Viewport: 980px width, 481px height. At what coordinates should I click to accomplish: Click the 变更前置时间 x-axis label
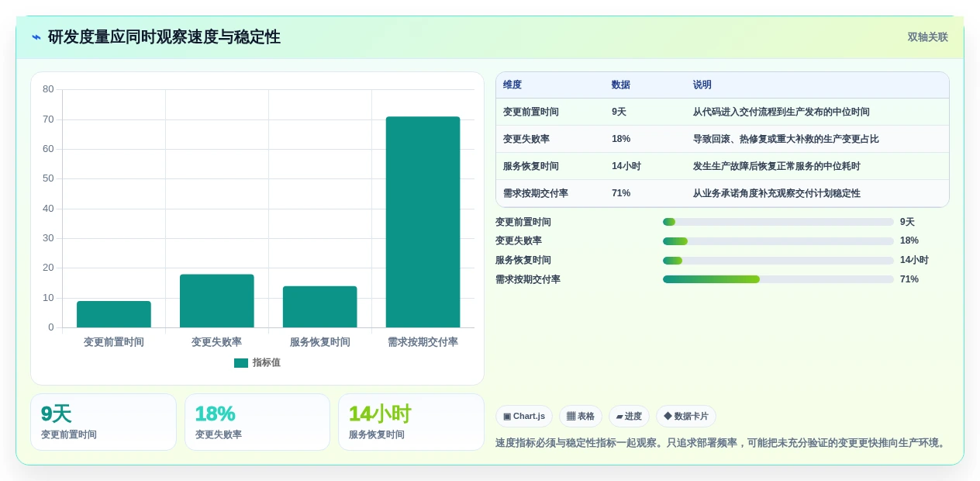coord(114,342)
